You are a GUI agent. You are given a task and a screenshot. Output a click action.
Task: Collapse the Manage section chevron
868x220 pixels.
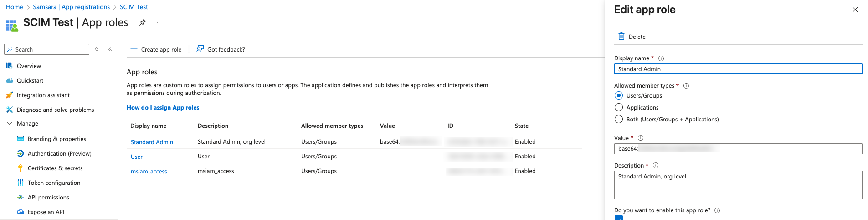tap(10, 124)
